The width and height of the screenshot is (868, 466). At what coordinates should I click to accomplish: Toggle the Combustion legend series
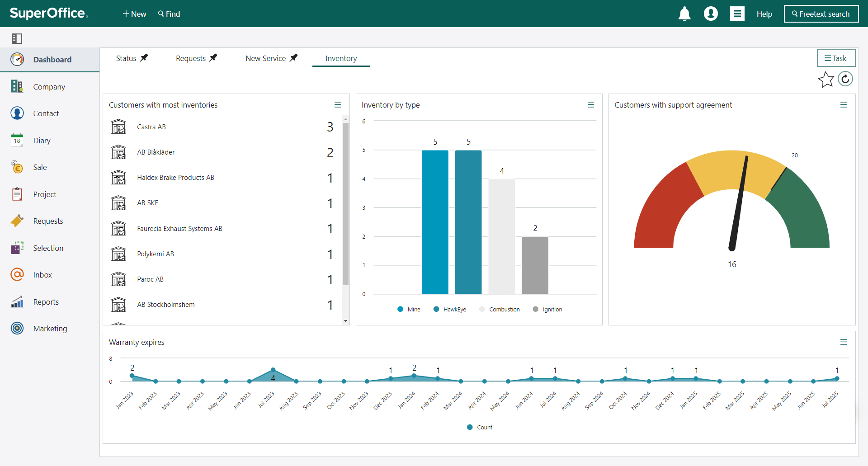click(x=500, y=309)
